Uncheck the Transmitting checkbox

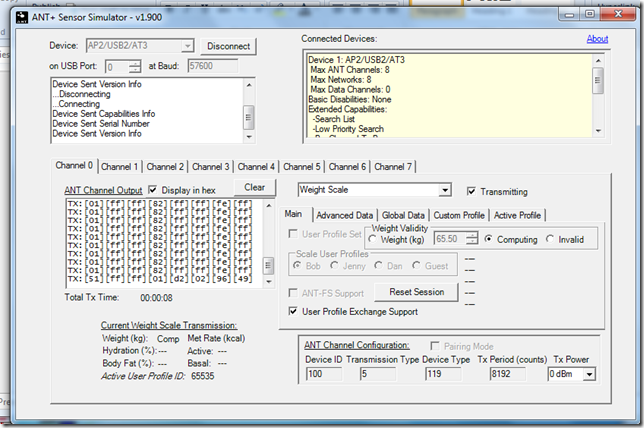click(x=473, y=191)
